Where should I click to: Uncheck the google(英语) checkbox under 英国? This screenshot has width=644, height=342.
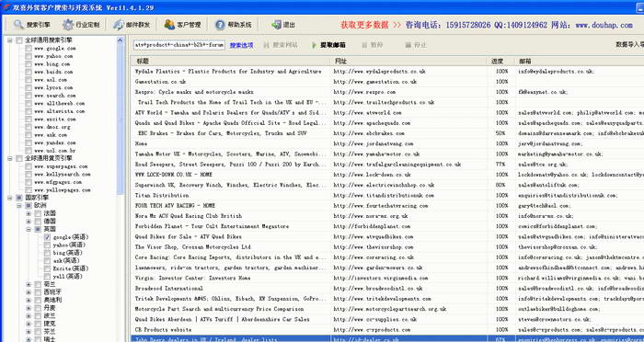pos(47,237)
